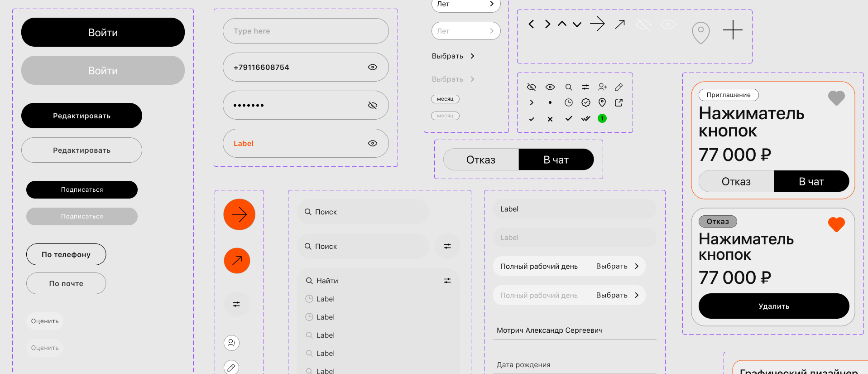Click the black Войти button

[103, 32]
